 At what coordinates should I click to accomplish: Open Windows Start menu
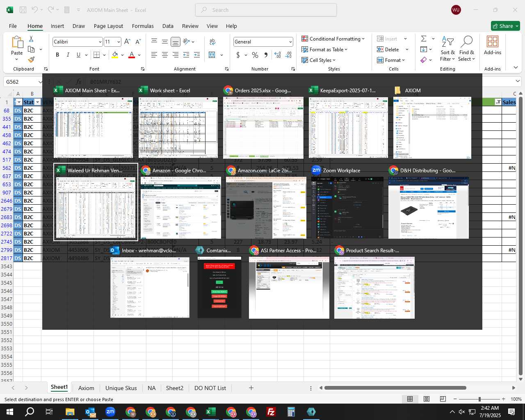pos(10,412)
